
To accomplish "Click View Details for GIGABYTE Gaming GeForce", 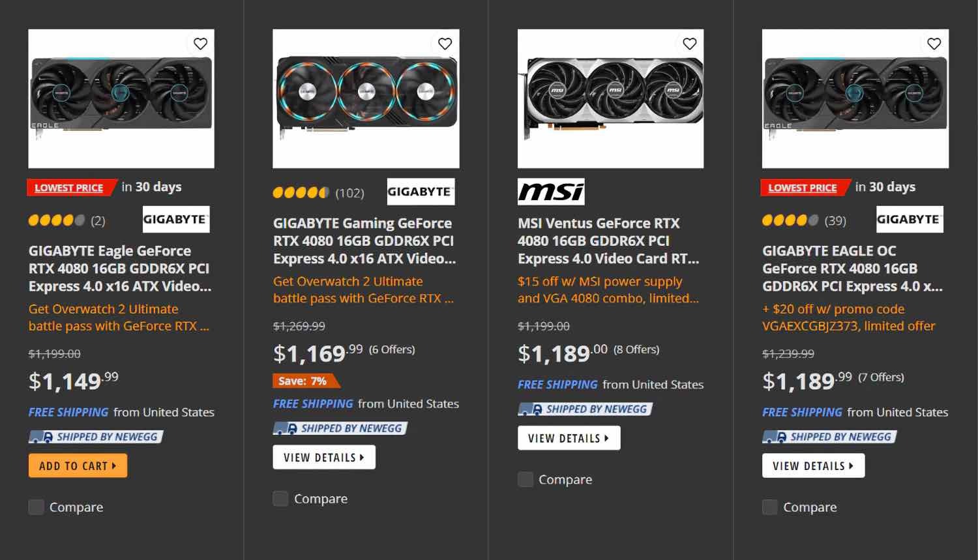I will tap(324, 458).
